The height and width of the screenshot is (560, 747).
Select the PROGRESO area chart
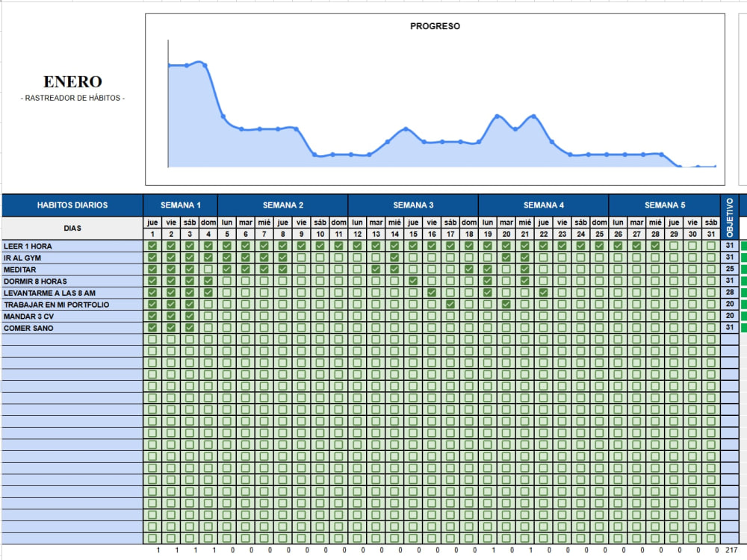pyautogui.click(x=435, y=99)
